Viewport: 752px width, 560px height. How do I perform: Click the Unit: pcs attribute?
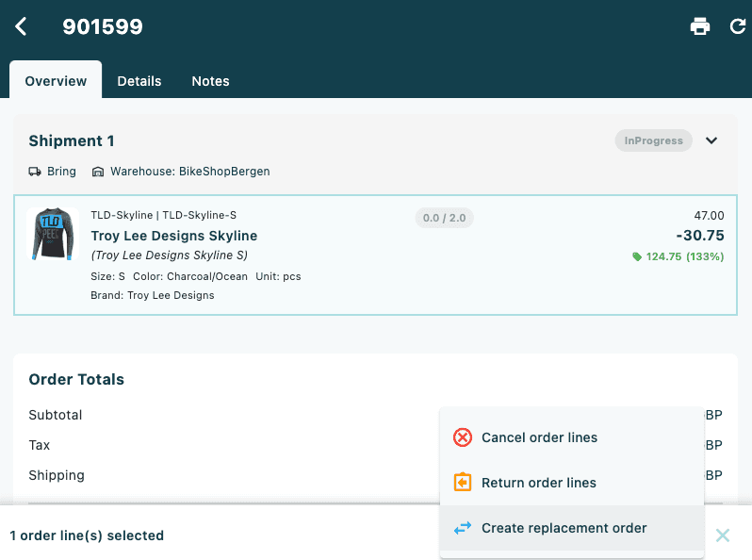[278, 276]
